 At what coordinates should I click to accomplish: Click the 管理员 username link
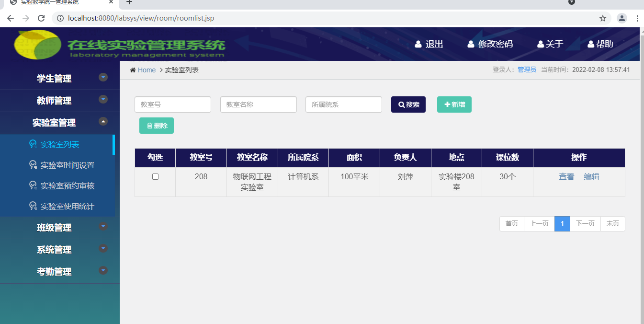(x=527, y=69)
